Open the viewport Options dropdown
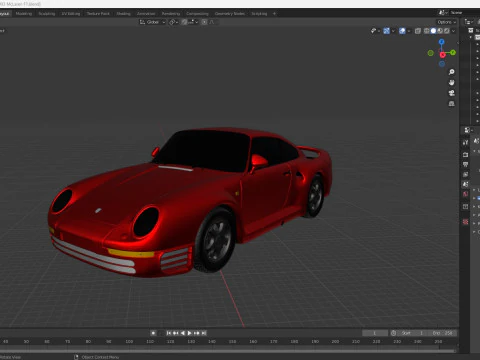This screenshot has height=360, width=480. click(446, 22)
